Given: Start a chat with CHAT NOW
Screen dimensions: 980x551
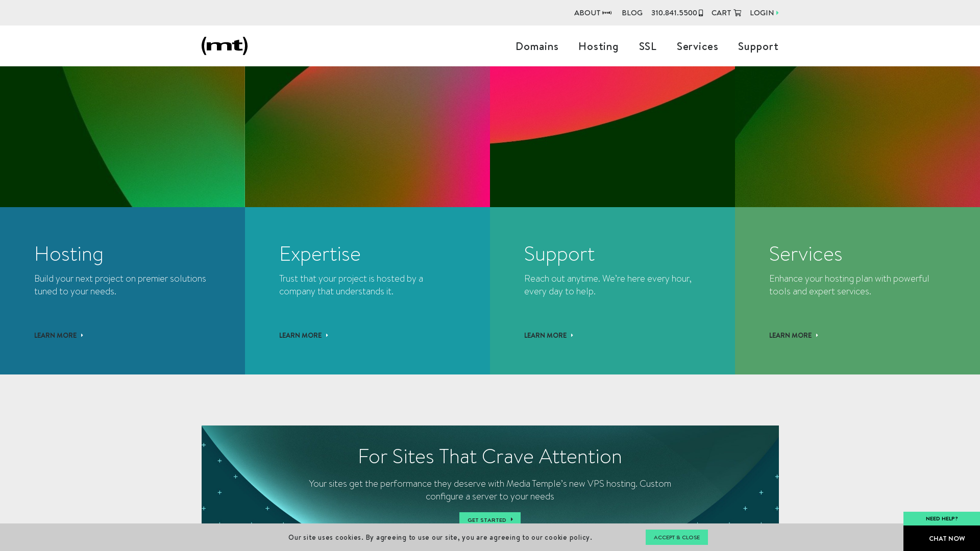Looking at the screenshot, I should 942,538.
